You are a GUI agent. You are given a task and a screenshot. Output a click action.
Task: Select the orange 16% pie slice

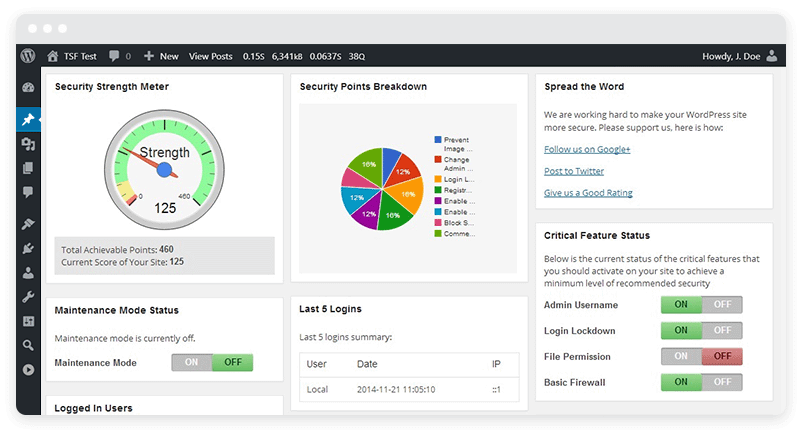pyautogui.click(x=407, y=194)
